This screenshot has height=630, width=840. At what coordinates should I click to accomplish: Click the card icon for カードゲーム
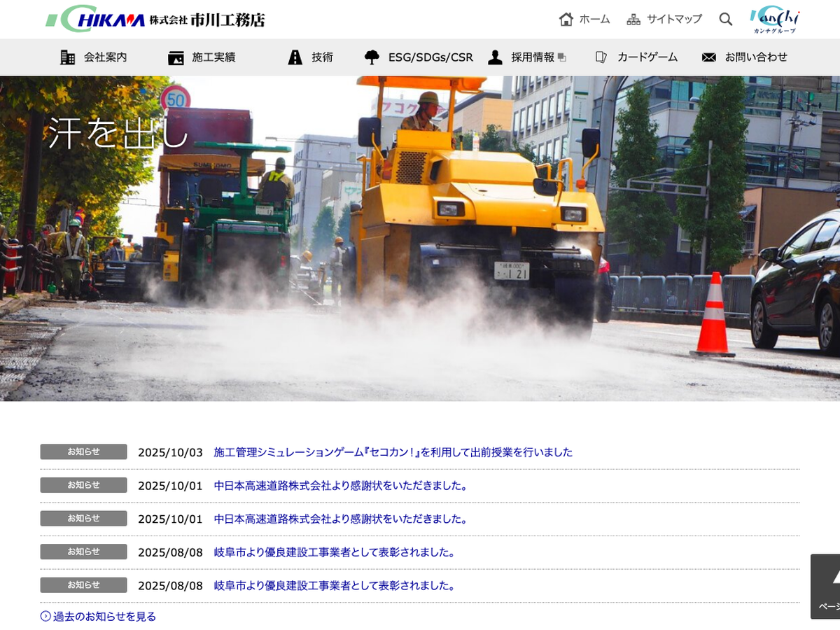(601, 57)
